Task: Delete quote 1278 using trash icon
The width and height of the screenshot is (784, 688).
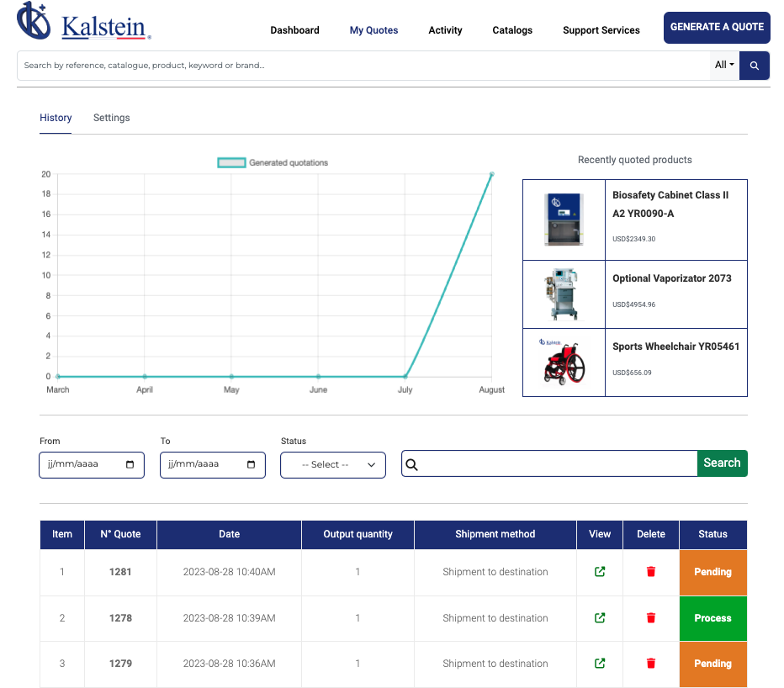Action: click(650, 618)
